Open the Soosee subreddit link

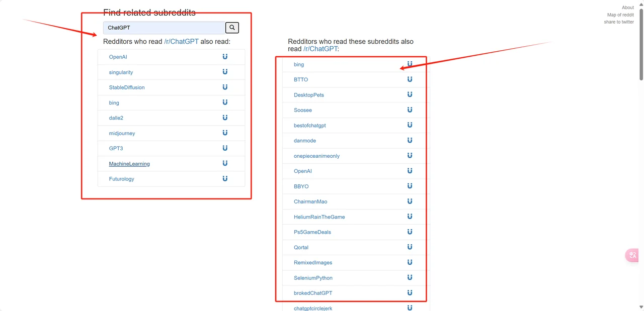click(303, 110)
